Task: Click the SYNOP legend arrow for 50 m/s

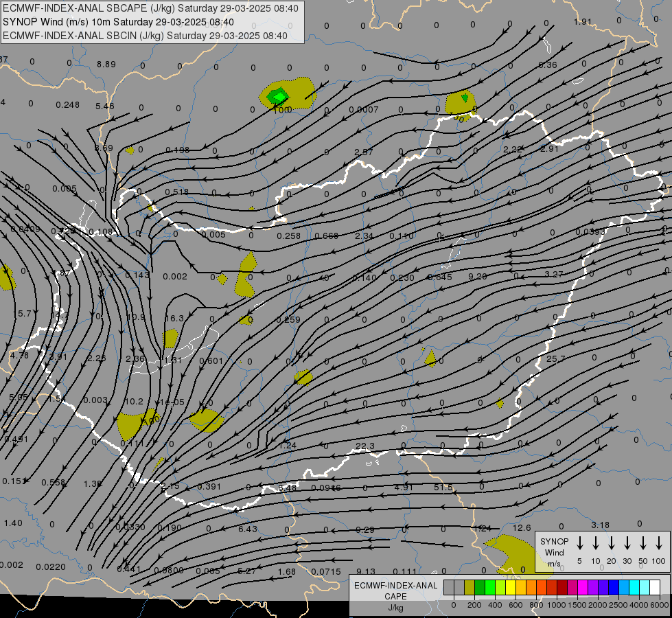Action: click(x=643, y=543)
